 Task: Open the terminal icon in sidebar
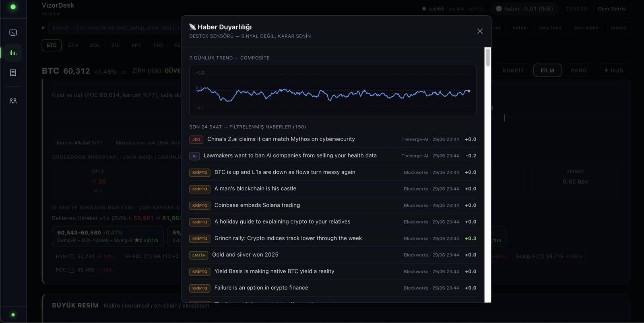pos(13,33)
